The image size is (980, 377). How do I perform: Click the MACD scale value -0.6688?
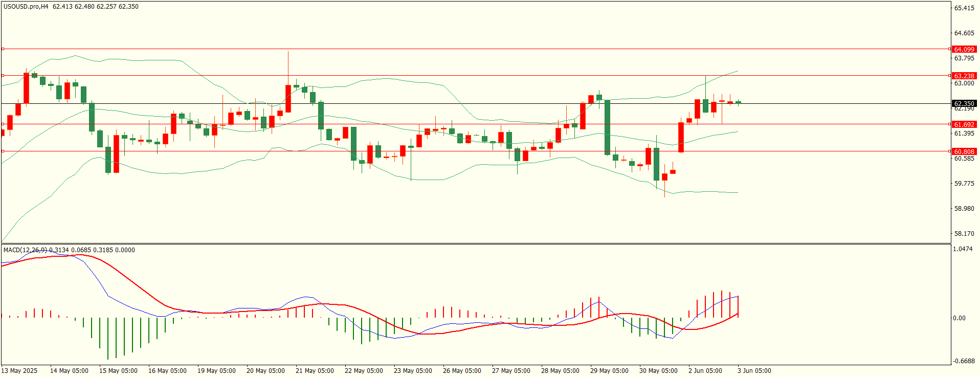[x=963, y=361]
